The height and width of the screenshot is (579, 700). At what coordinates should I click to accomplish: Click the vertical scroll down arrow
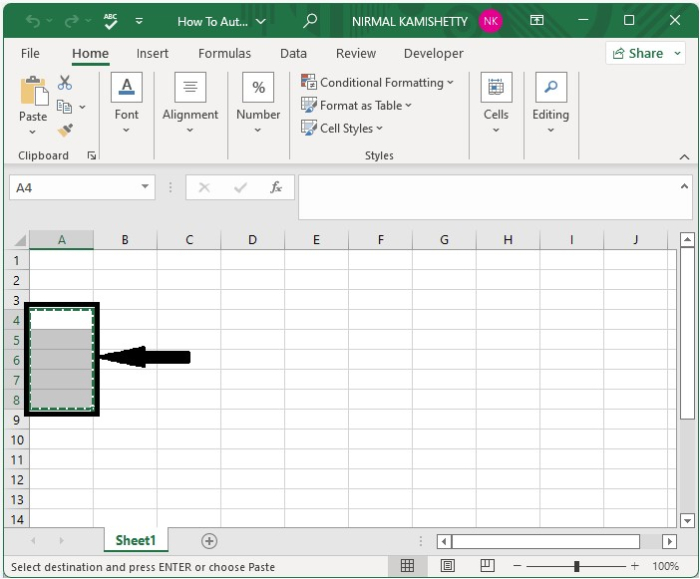687,520
